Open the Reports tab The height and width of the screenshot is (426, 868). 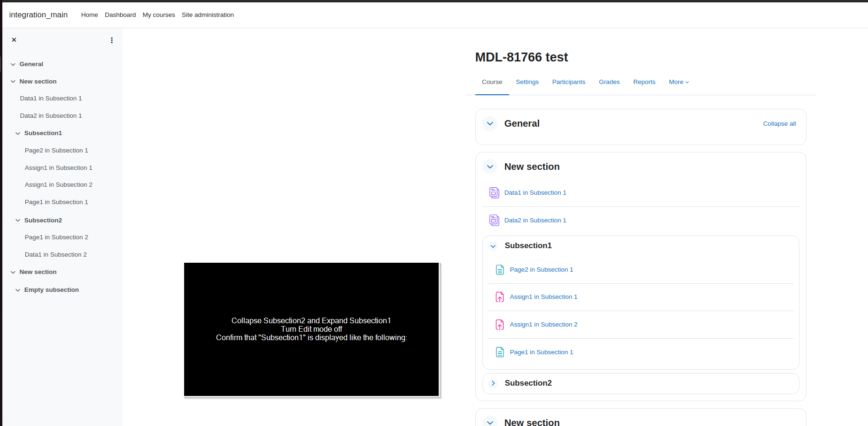click(x=644, y=82)
